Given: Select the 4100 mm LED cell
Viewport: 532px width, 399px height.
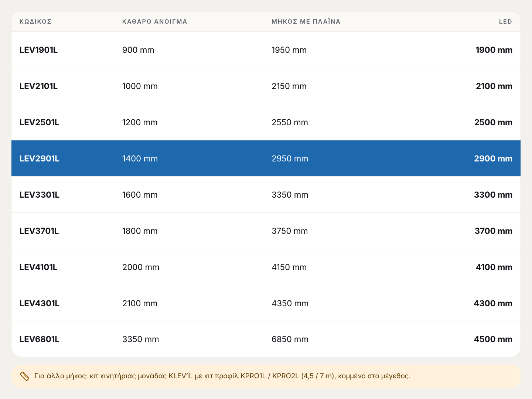Looking at the screenshot, I should [494, 267].
